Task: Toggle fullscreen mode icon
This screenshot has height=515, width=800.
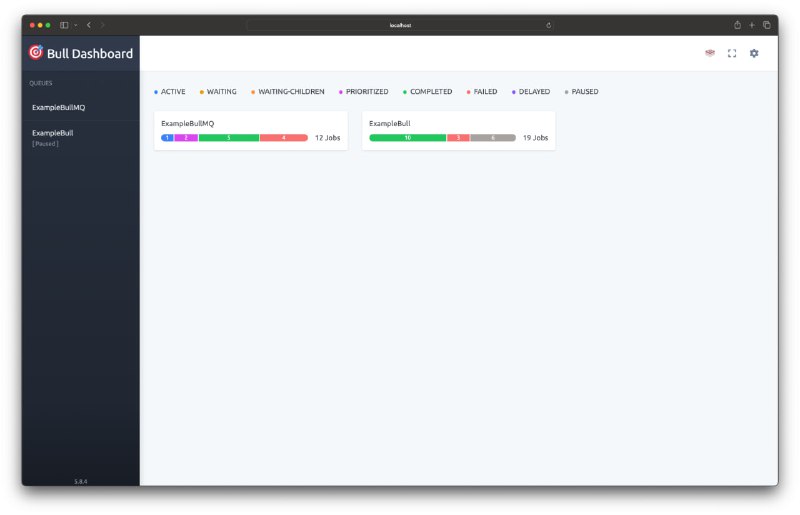Action: [x=732, y=53]
